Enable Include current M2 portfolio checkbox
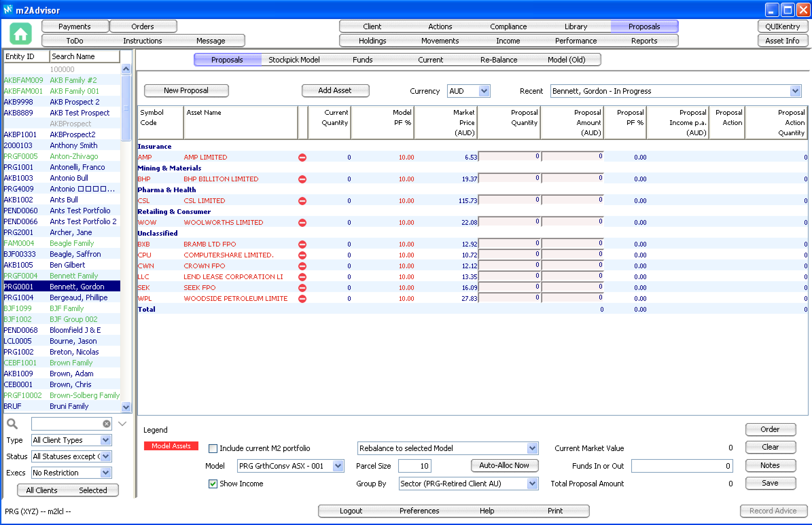Screen dimensions: 812x525 [x=213, y=448]
